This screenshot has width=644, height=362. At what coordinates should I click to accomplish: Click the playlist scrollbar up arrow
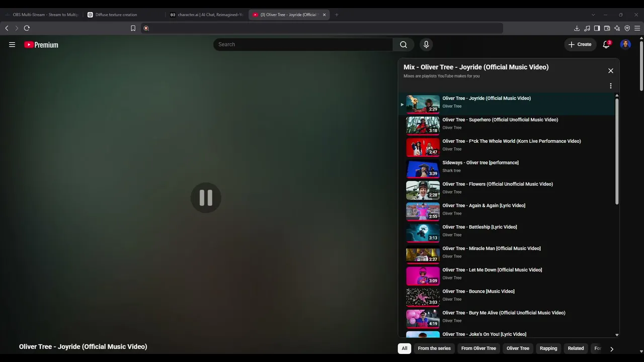point(617,96)
